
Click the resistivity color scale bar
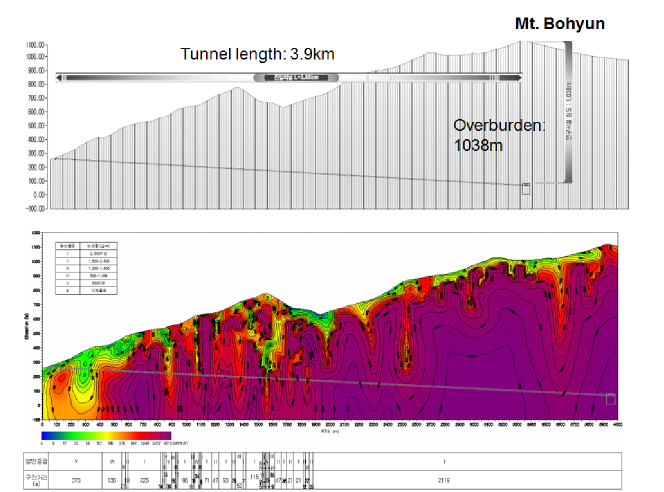(106, 436)
